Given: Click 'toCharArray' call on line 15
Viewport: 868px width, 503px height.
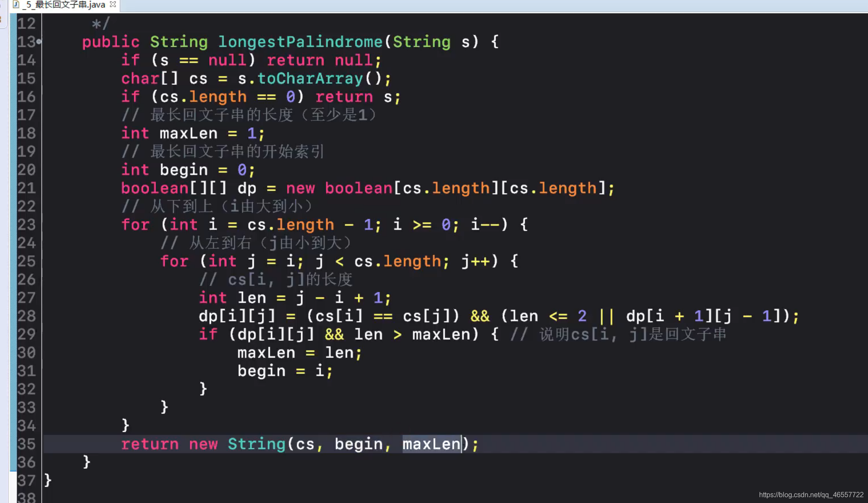Looking at the screenshot, I should click(310, 78).
